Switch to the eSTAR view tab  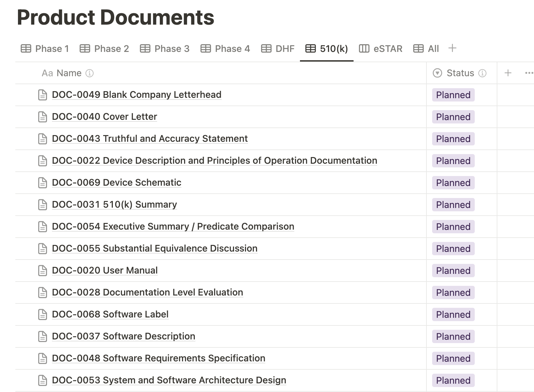(381, 49)
